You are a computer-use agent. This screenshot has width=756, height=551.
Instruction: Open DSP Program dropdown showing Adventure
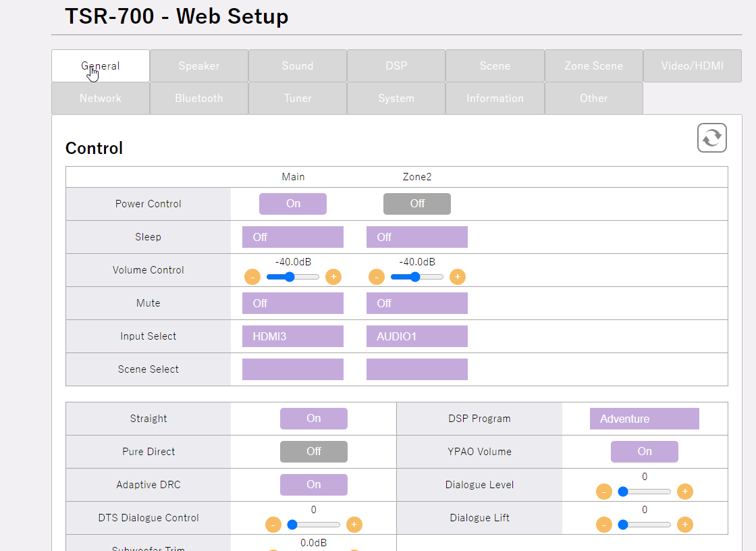click(x=644, y=419)
